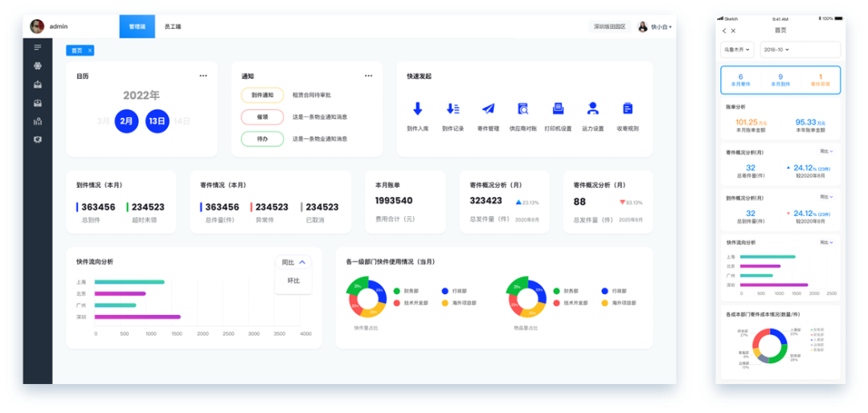Open the 供应商对账 search document icon
Viewport: 868px width, 413px height.
(x=522, y=108)
